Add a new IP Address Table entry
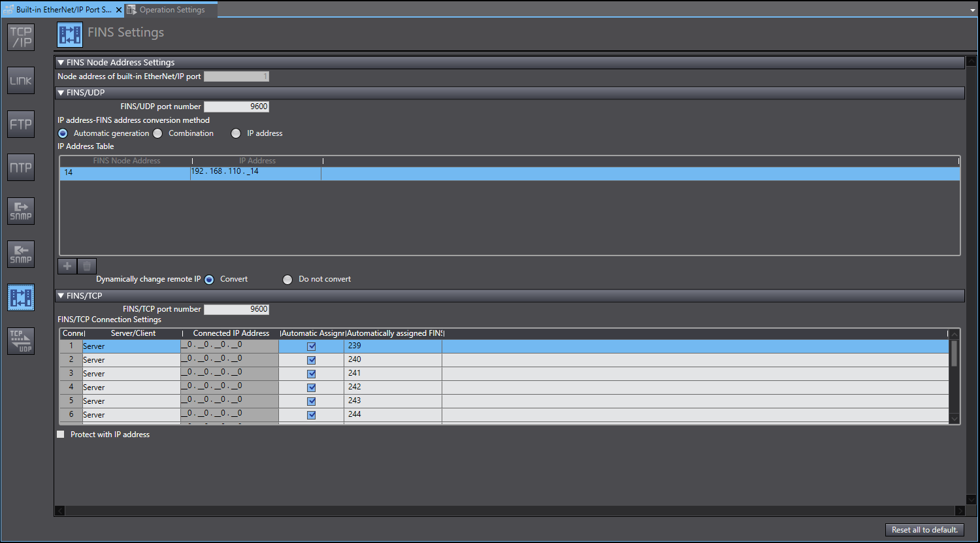The image size is (980, 543). point(67,266)
